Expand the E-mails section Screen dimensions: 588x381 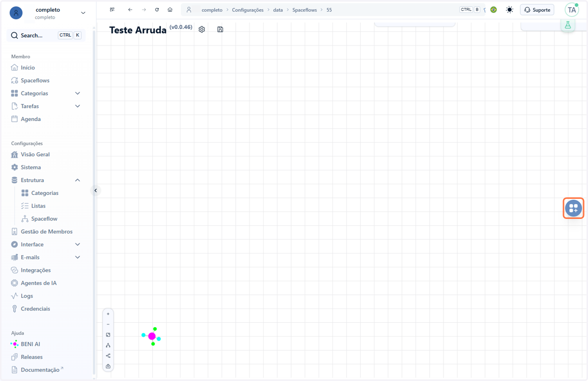(77, 257)
